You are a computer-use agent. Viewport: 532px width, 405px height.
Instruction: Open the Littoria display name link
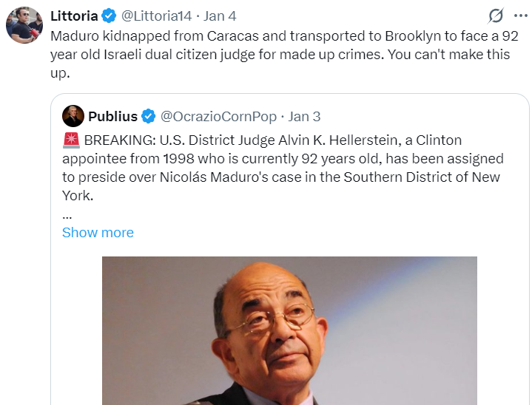pyautogui.click(x=74, y=16)
